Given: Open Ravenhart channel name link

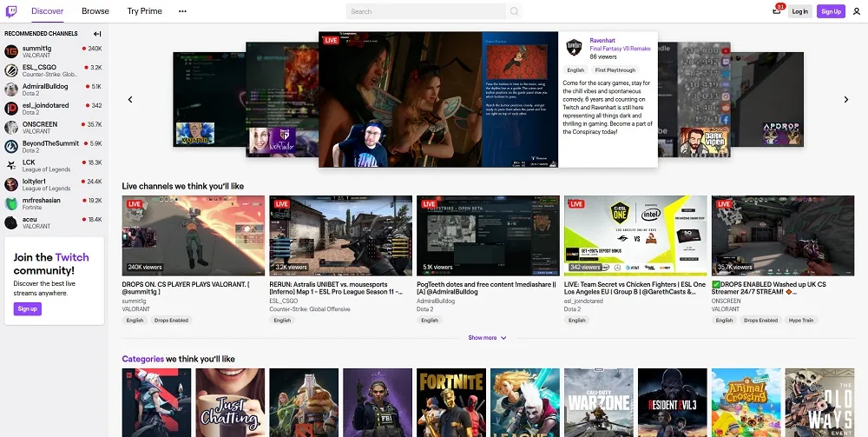Looking at the screenshot, I should [x=604, y=41].
